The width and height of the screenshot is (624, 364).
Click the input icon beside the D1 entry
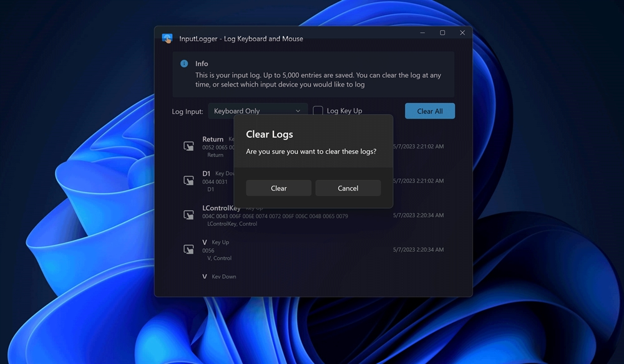[188, 180]
